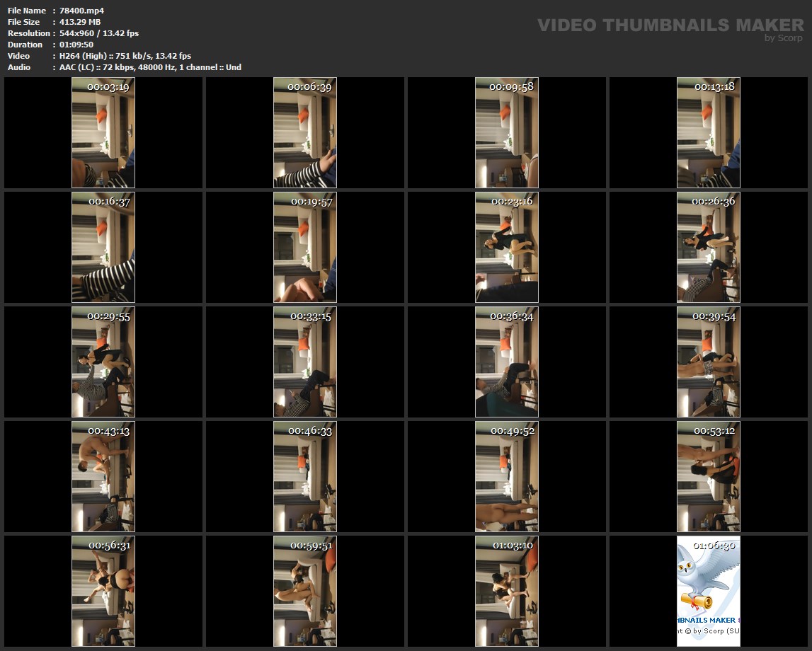Click the Video Thumbnails Maker watermark title
The height and width of the screenshot is (651, 812).
670,25
